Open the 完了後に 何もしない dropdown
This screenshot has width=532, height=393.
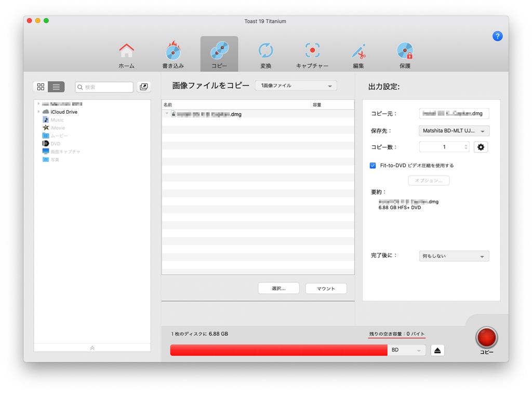click(x=454, y=256)
